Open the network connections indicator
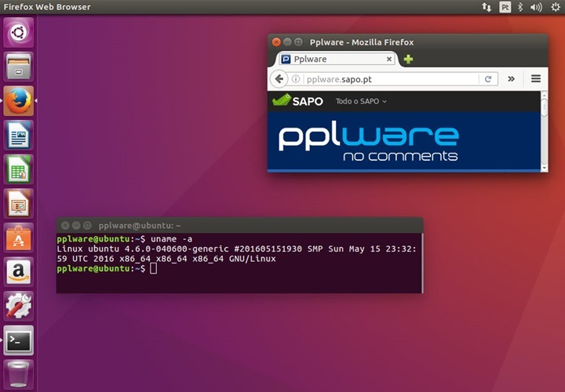Viewport: 565px width, 392px height. tap(487, 7)
